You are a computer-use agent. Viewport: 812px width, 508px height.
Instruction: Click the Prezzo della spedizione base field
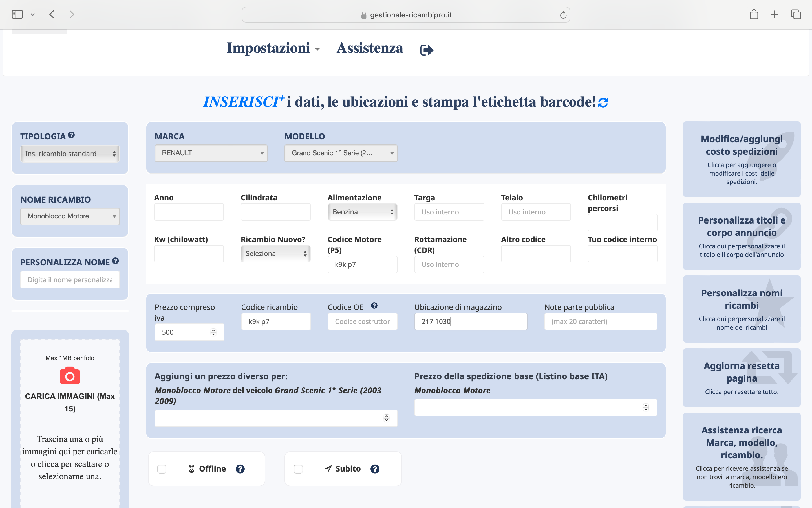(535, 408)
